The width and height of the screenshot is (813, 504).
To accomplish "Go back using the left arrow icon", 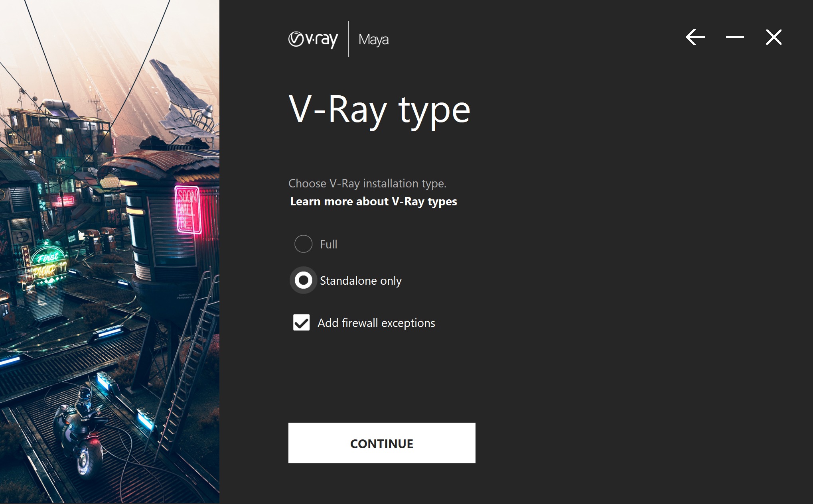I will pos(695,37).
